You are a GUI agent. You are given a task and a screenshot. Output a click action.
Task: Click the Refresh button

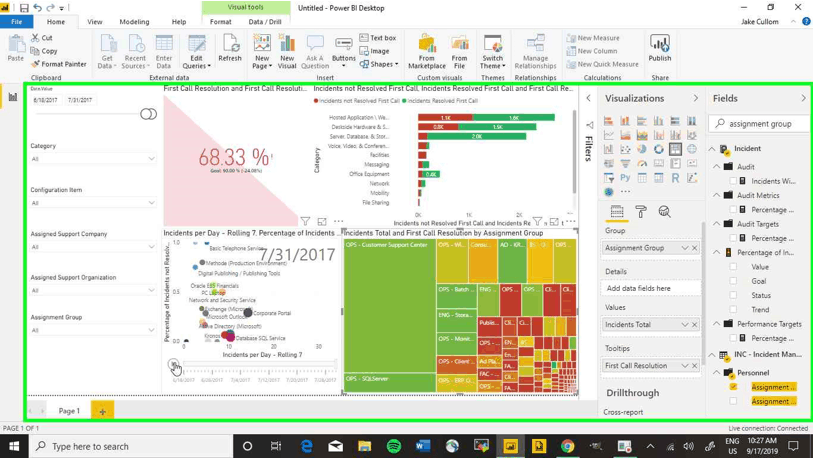pyautogui.click(x=230, y=48)
